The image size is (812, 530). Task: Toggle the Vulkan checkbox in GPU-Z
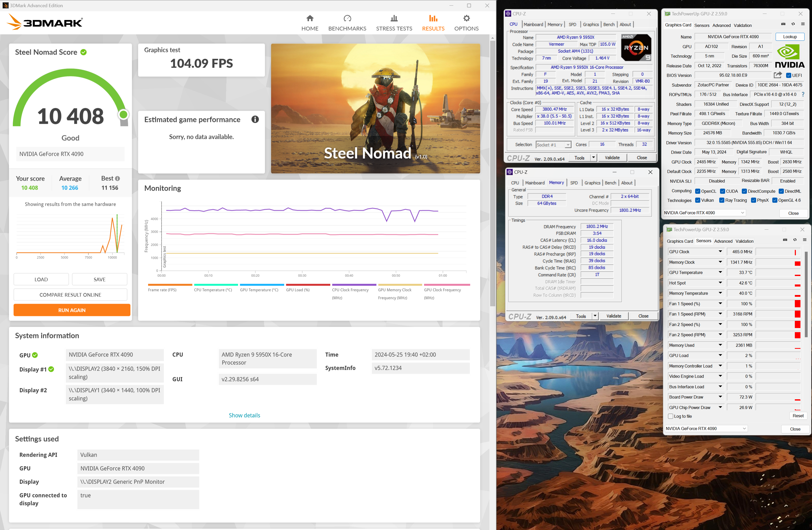click(x=698, y=200)
